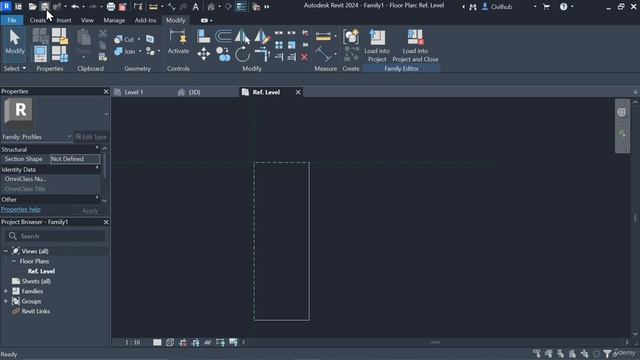Open the Help question mark icon
The width and height of the screenshot is (640, 360).
[563, 7]
